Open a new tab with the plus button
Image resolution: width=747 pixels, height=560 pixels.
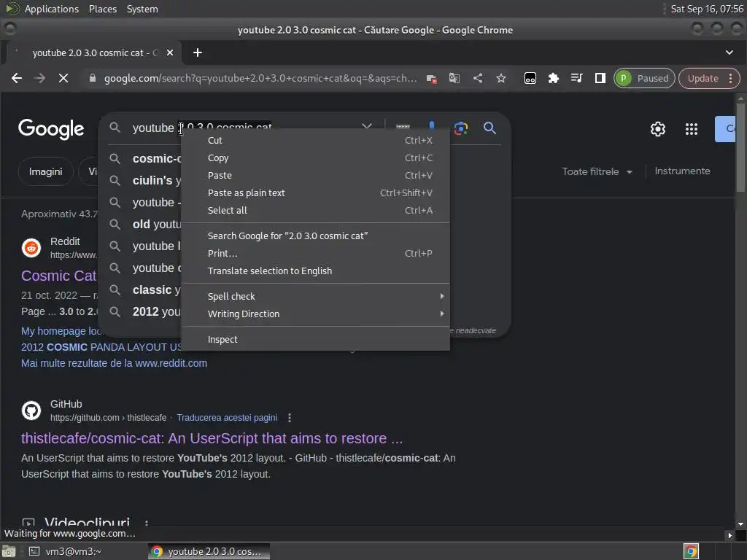pos(198,52)
